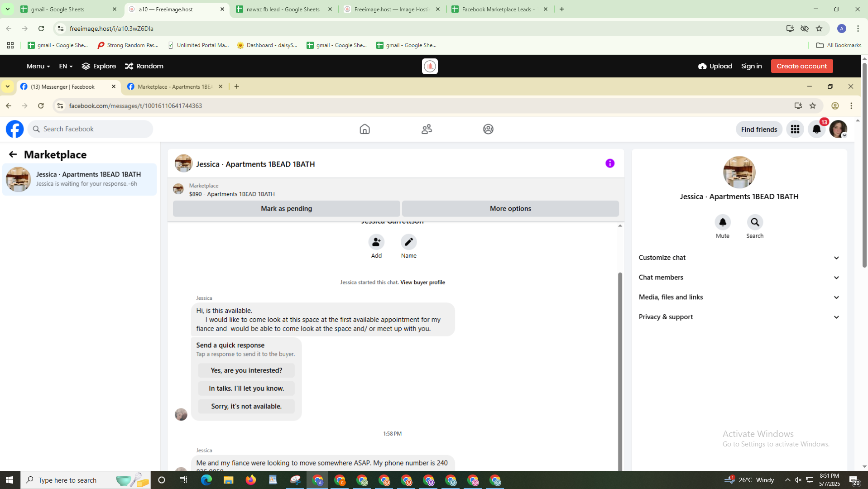Open the Facebook apps grid menu

coord(795,129)
